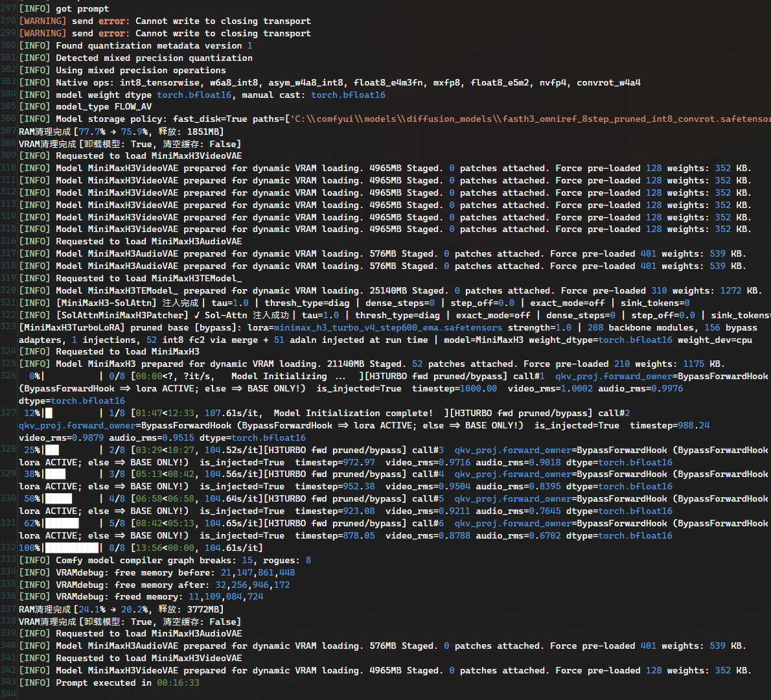Click 'timestep=878.05' value

pos(335,536)
